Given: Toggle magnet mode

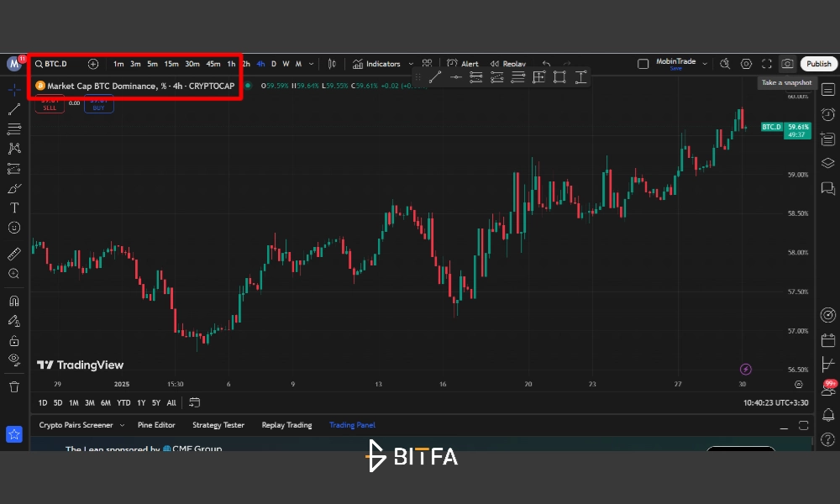Looking at the screenshot, I should [x=14, y=301].
